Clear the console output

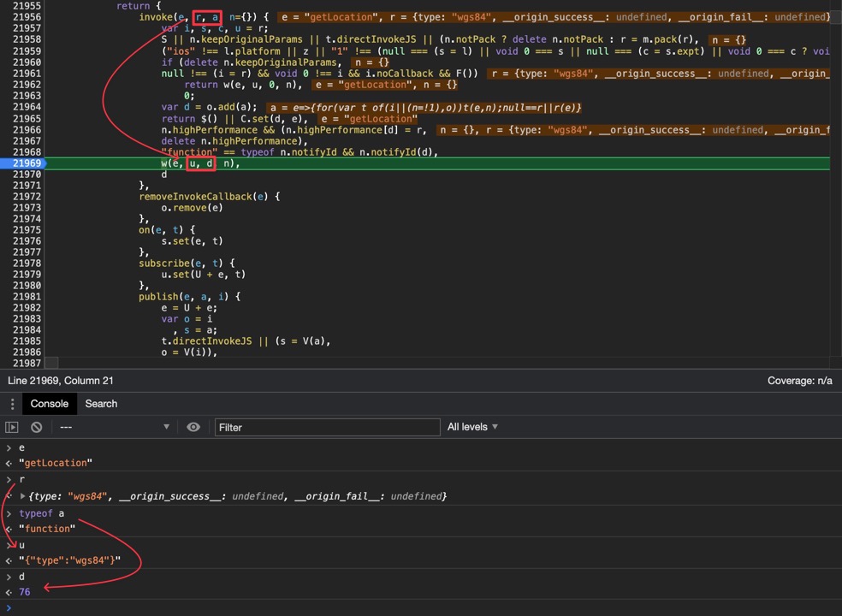point(36,427)
